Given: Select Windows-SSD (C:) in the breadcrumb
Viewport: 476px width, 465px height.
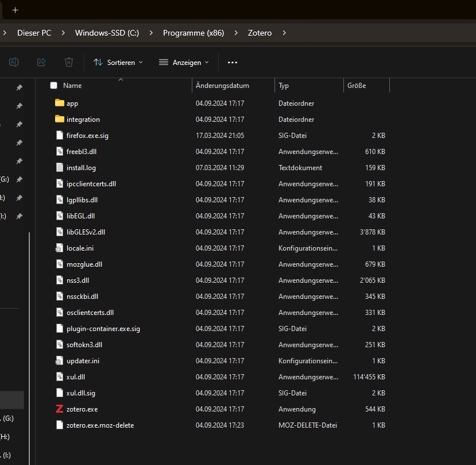Looking at the screenshot, I should point(107,33).
